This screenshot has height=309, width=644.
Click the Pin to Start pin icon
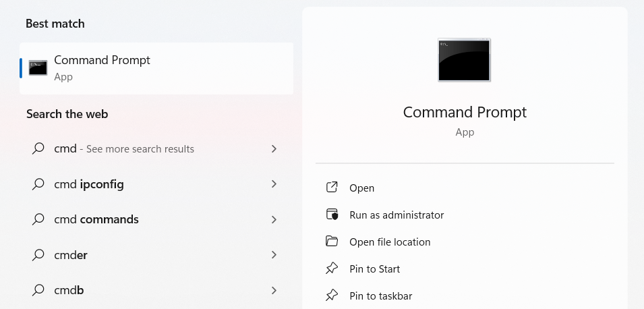[x=331, y=269]
